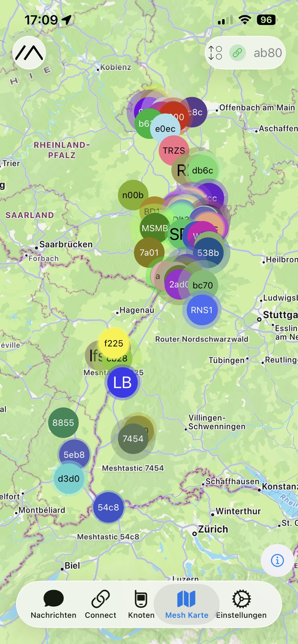Viewport: 298px width, 644px height.
Task: Tap the 54c8 node marker
Action: point(108,507)
